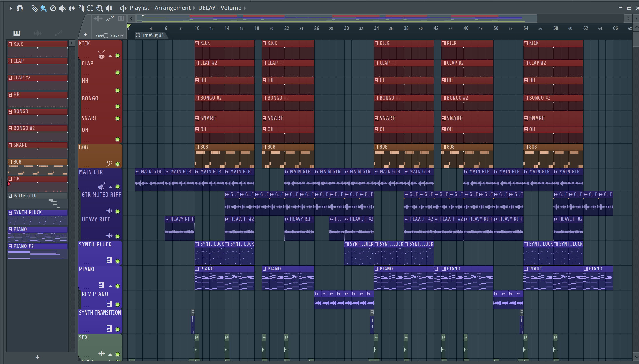Image resolution: width=639 pixels, height=364 pixels.
Task: Select the Draw pencil tool
Action: (34, 8)
